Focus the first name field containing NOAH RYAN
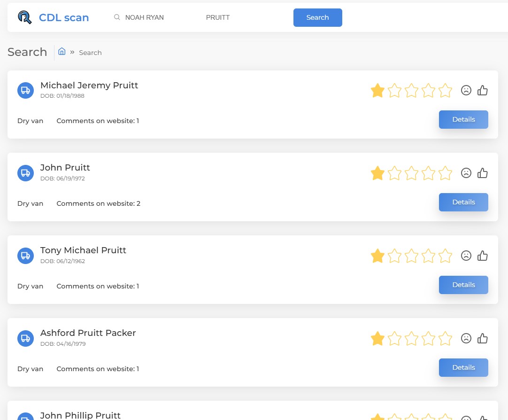 145,17
